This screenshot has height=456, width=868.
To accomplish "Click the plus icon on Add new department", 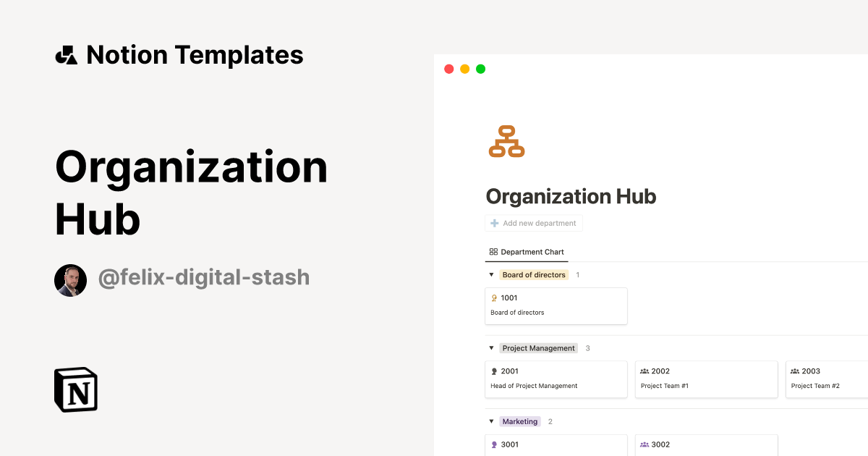I will pyautogui.click(x=493, y=222).
